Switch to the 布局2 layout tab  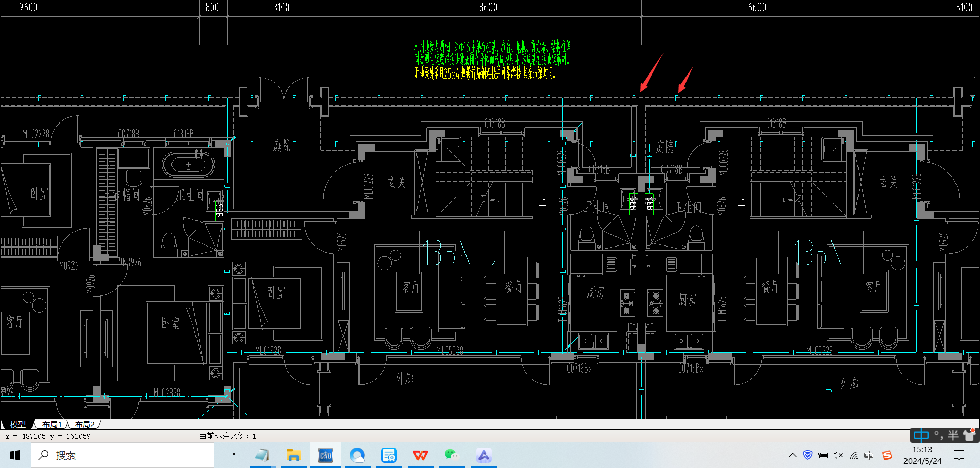pyautogui.click(x=85, y=424)
